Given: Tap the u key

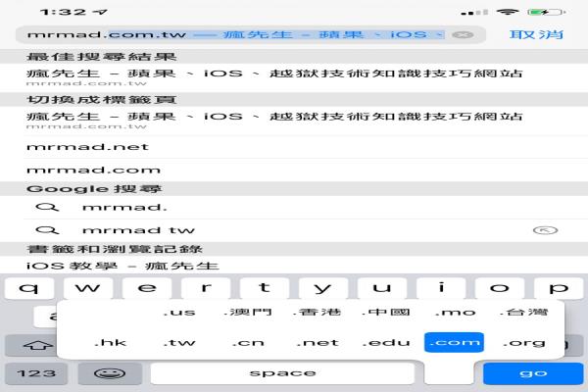Looking at the screenshot, I should [382, 288].
